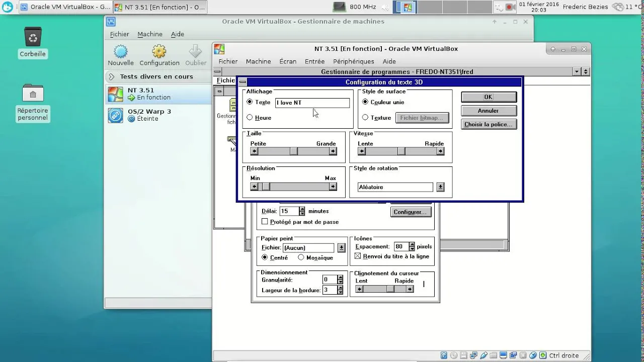Toggle Renvoi du titre à la ligne

tap(358, 256)
